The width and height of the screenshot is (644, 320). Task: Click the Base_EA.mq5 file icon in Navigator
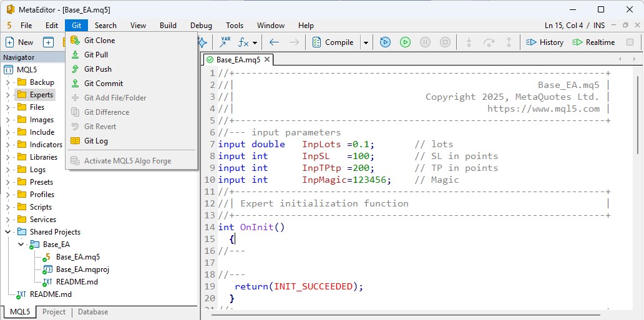coord(47,257)
